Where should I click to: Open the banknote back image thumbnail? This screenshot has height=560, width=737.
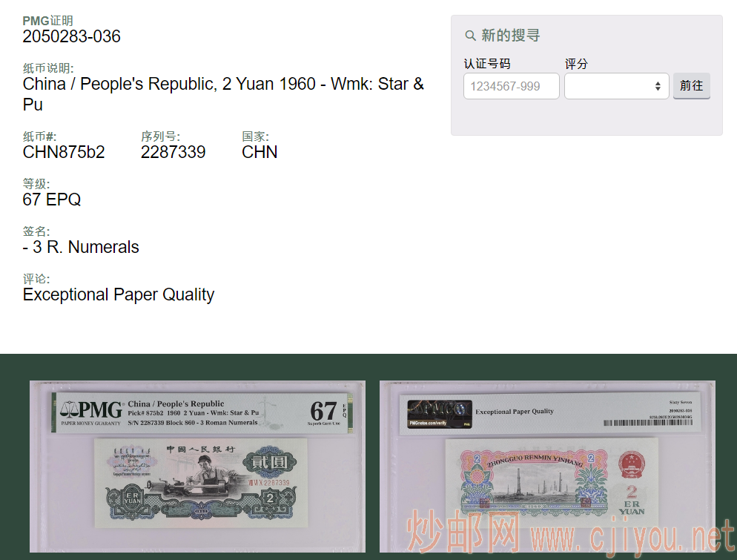548,467
